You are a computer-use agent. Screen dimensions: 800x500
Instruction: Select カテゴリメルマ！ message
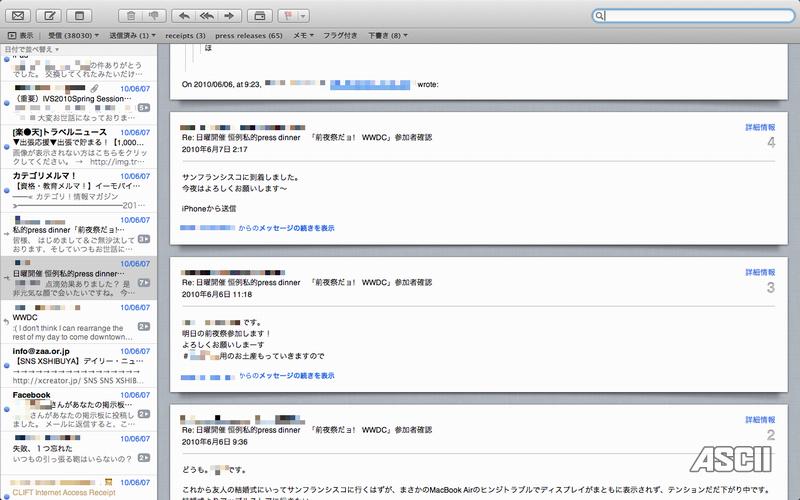point(79,191)
